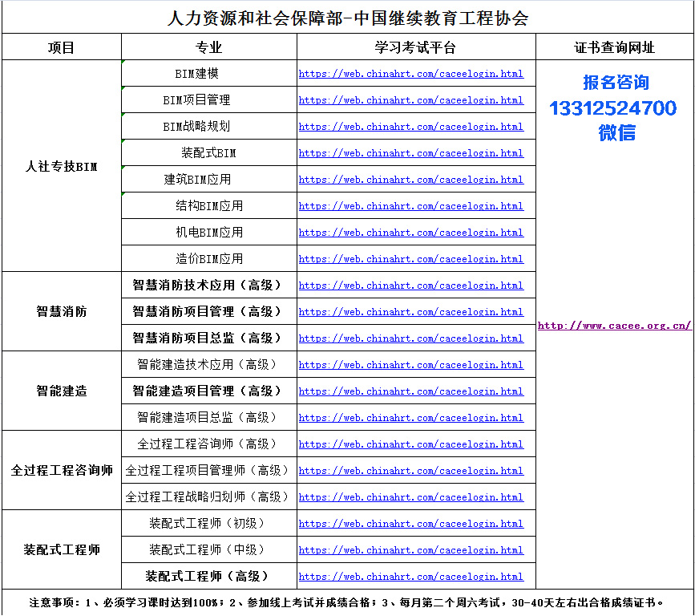Select the 人社专技BIM category cell
695x616 pixels.
click(62, 166)
